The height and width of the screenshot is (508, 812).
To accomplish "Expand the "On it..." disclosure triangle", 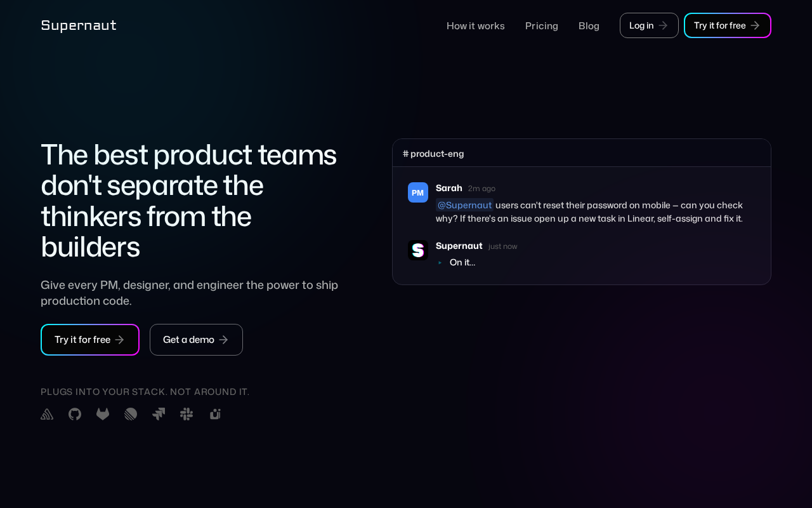I will point(440,262).
